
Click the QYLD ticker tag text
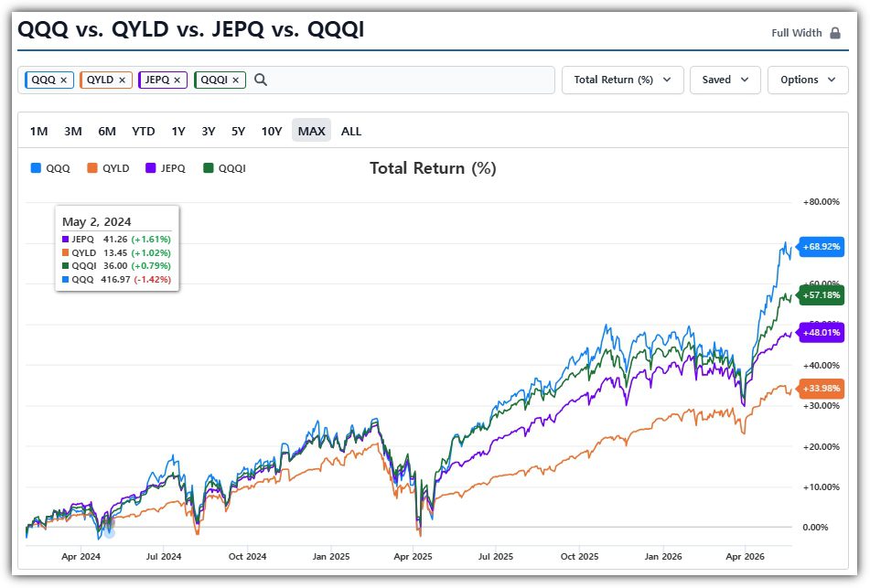[x=100, y=80]
